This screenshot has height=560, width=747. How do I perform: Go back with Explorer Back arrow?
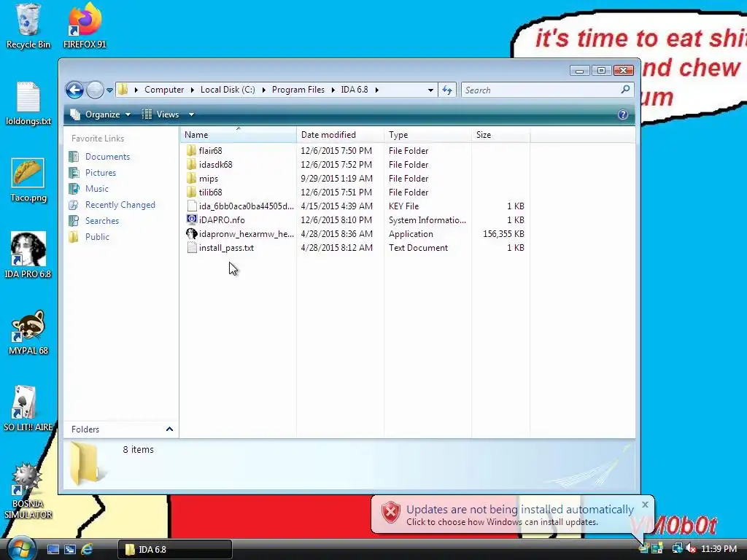coord(75,90)
